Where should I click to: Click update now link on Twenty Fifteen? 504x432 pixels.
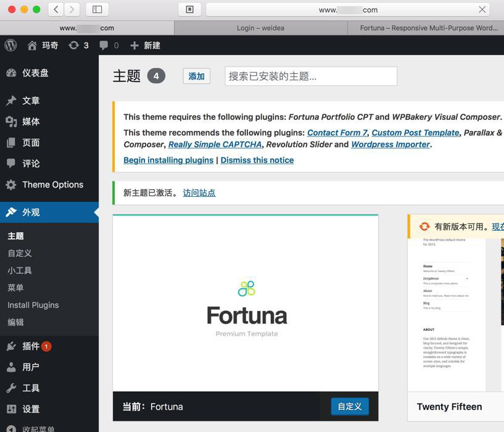(x=498, y=226)
